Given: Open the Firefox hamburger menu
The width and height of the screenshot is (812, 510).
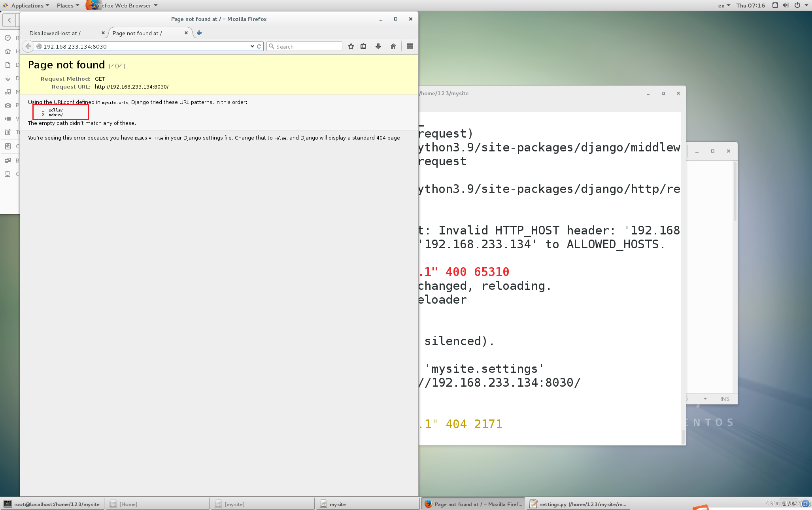Looking at the screenshot, I should point(410,46).
